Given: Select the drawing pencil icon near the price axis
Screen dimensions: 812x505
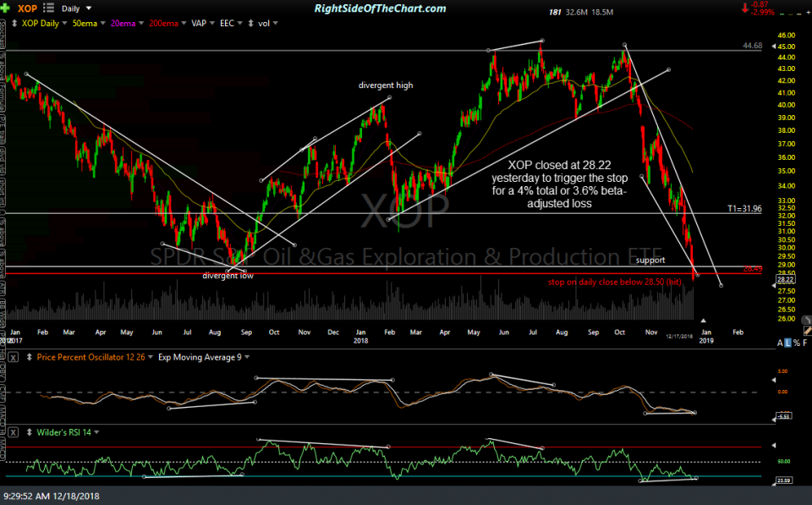Looking at the screenshot, I should [808, 331].
